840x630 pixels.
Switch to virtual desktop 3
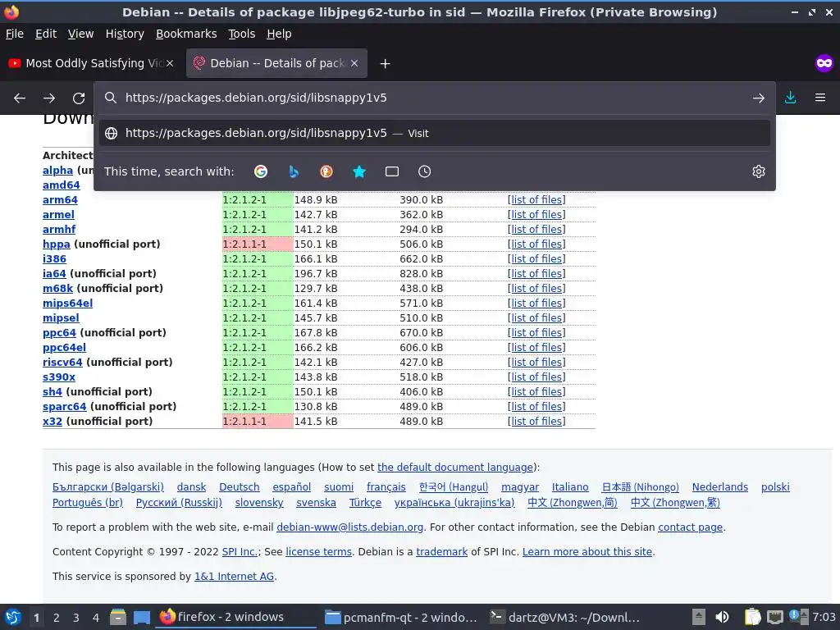coord(76,618)
